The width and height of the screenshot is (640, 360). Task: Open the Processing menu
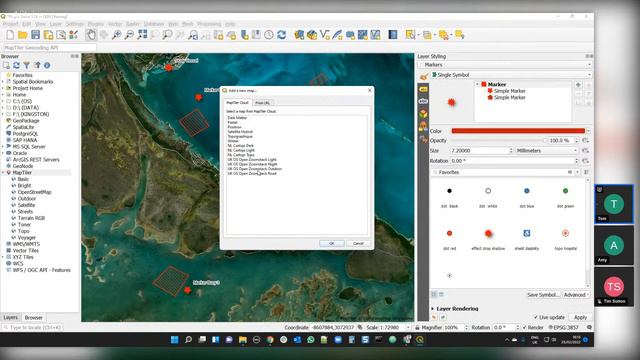tap(209, 24)
